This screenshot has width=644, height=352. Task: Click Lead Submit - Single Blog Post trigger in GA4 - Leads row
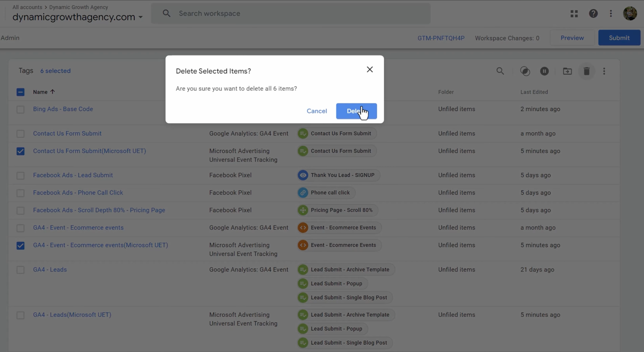pos(345,298)
